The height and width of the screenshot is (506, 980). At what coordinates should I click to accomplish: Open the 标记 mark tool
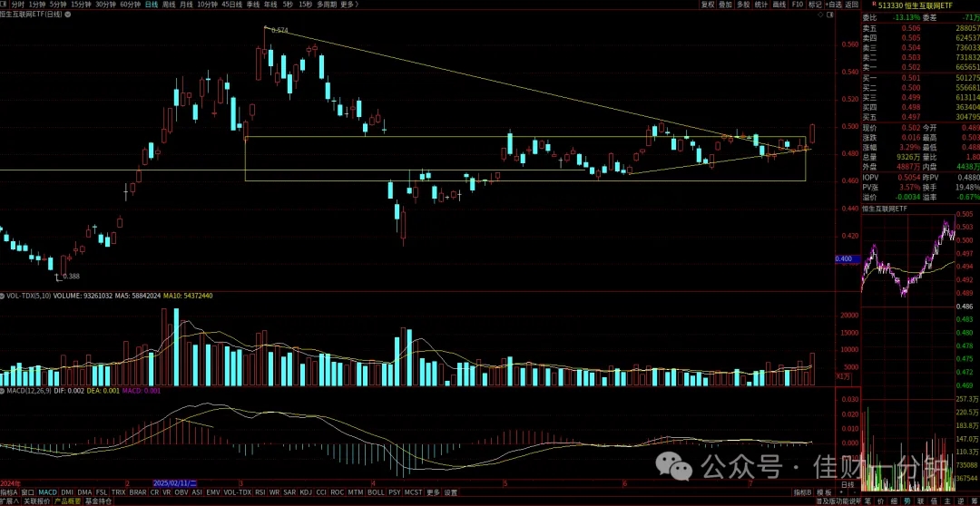point(815,4)
